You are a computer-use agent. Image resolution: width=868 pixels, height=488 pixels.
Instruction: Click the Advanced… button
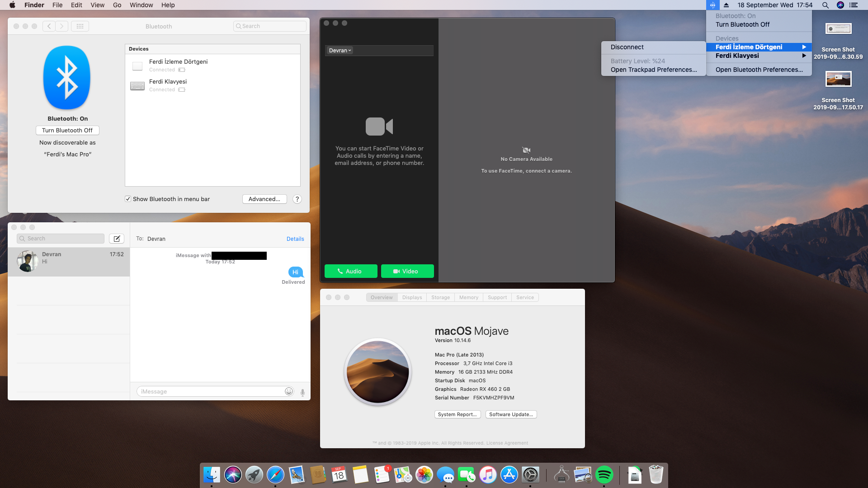pos(264,199)
